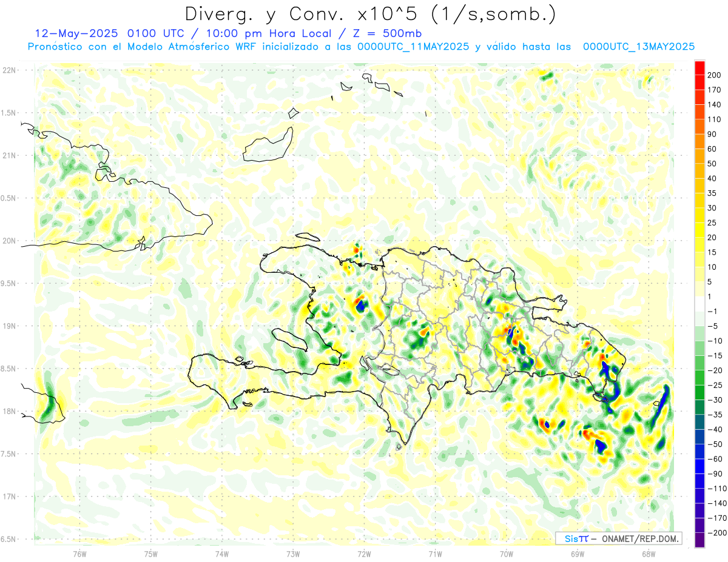The height and width of the screenshot is (562, 728).
Task: Click the colorbar value label 10
Action: pyautogui.click(x=712, y=267)
